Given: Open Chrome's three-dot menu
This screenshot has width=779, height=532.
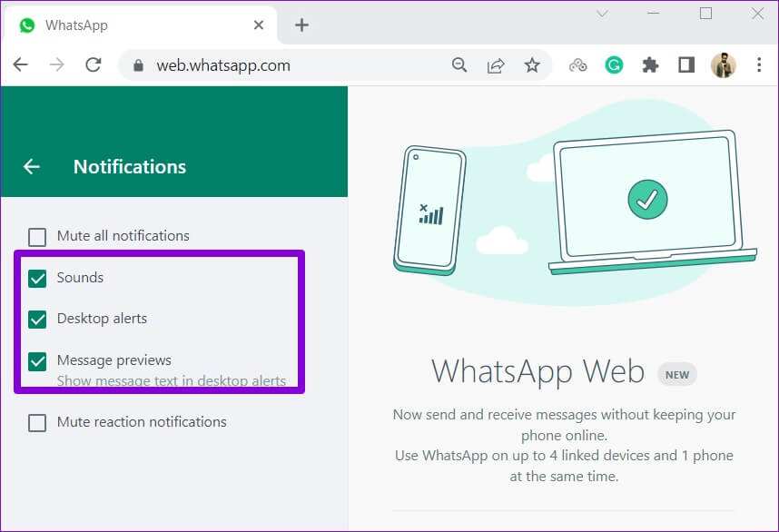Looking at the screenshot, I should click(x=759, y=65).
